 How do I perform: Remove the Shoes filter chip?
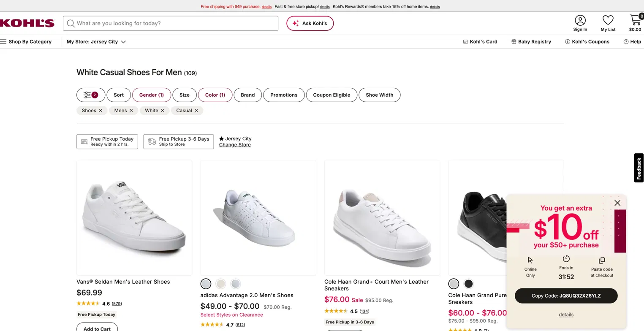(101, 111)
